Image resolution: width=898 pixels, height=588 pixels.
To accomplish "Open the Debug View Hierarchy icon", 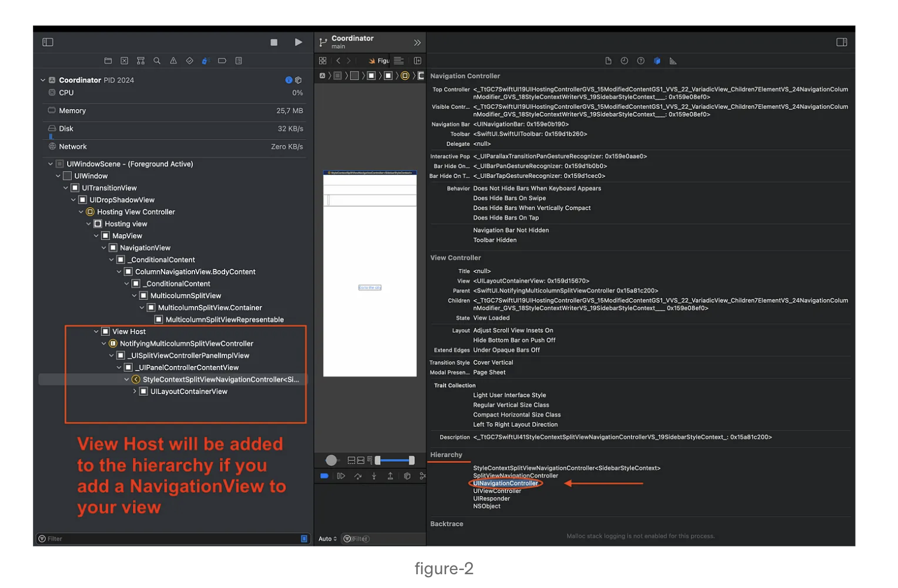I will coord(406,476).
